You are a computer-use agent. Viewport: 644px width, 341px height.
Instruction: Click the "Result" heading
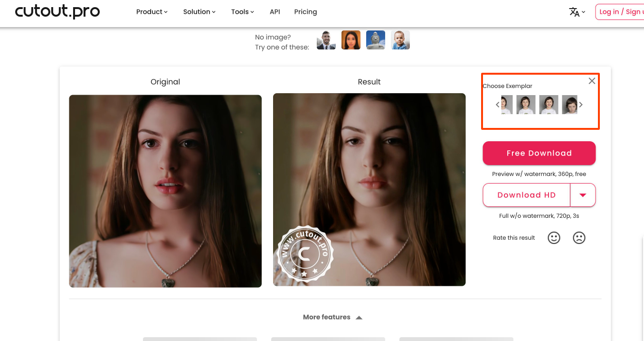(x=369, y=82)
